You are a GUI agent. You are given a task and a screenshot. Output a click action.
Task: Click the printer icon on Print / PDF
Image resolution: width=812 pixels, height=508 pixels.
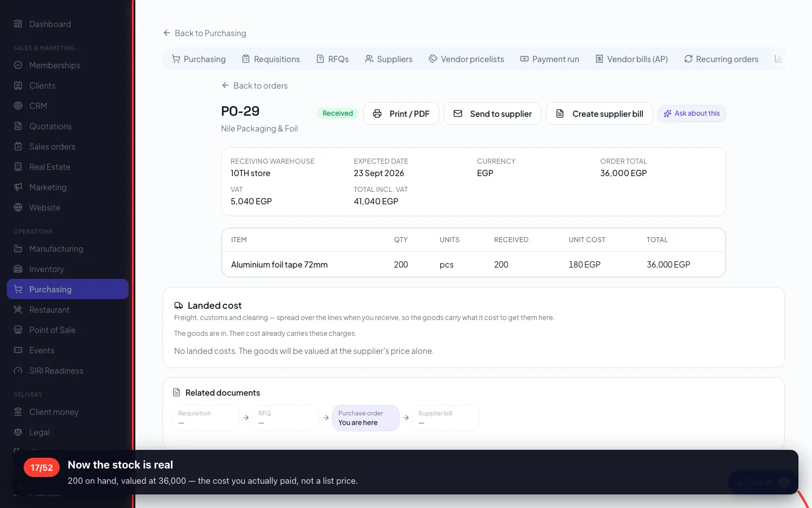(x=377, y=113)
